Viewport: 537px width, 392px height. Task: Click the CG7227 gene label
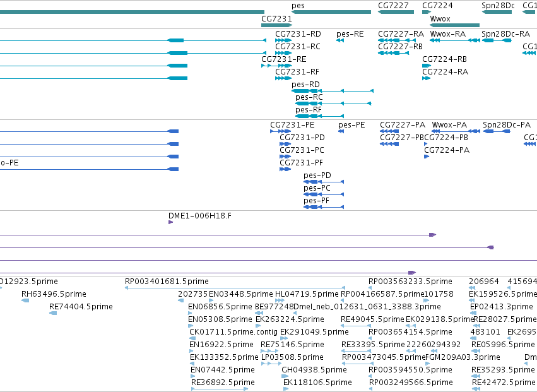click(393, 6)
